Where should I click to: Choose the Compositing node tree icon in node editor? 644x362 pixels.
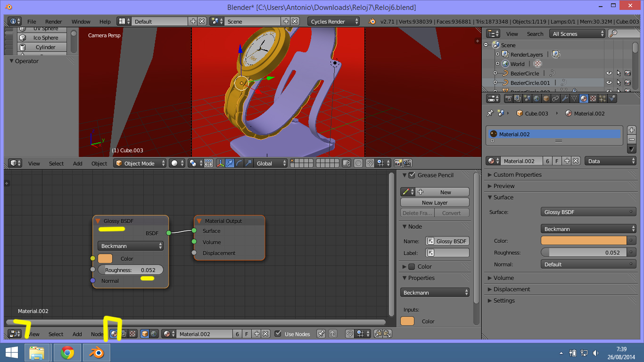pyautogui.click(x=124, y=334)
